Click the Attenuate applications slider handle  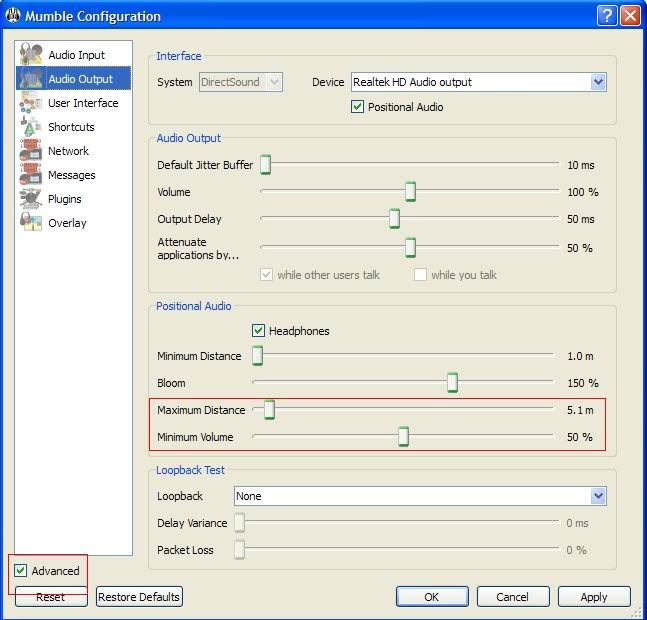click(410, 248)
